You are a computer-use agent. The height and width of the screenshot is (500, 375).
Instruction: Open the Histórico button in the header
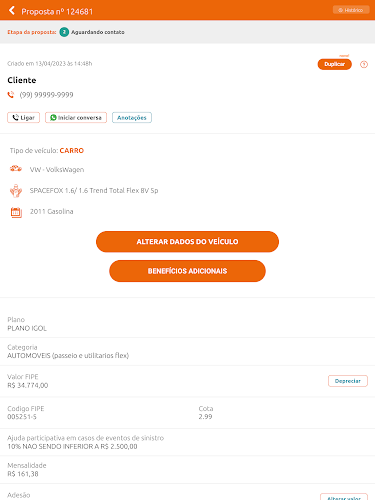pyautogui.click(x=351, y=10)
